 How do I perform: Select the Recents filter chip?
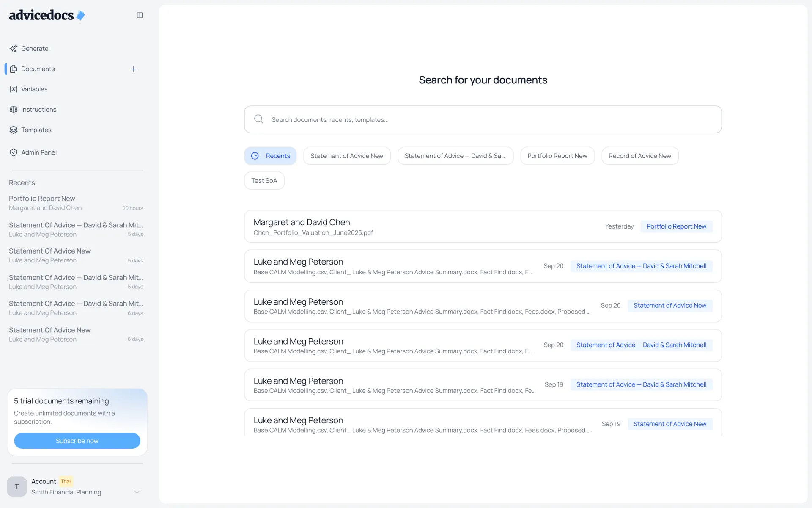click(270, 156)
